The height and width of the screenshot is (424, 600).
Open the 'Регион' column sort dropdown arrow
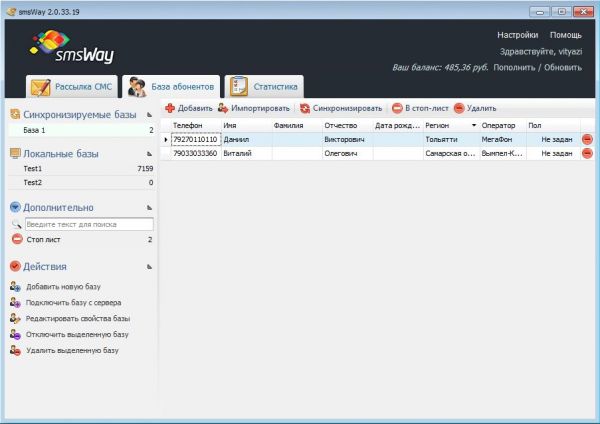[x=474, y=125]
